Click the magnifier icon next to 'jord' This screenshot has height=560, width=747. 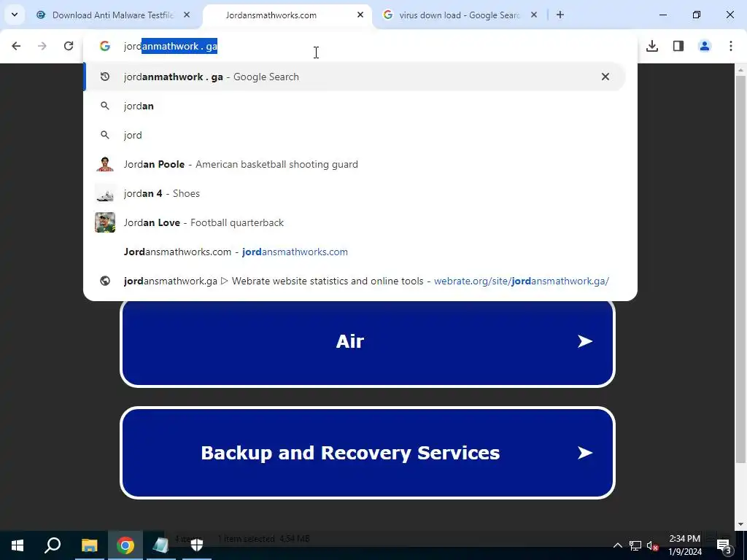coord(105,135)
